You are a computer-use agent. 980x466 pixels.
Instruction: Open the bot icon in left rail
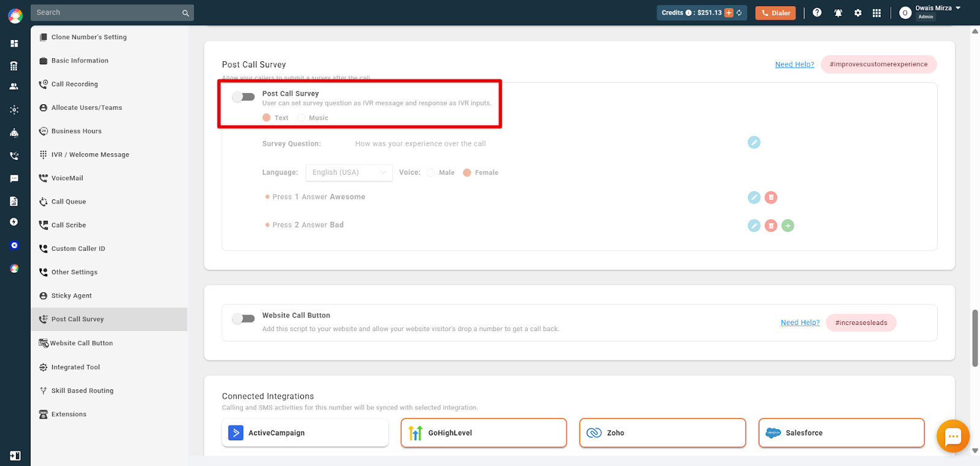click(x=14, y=132)
